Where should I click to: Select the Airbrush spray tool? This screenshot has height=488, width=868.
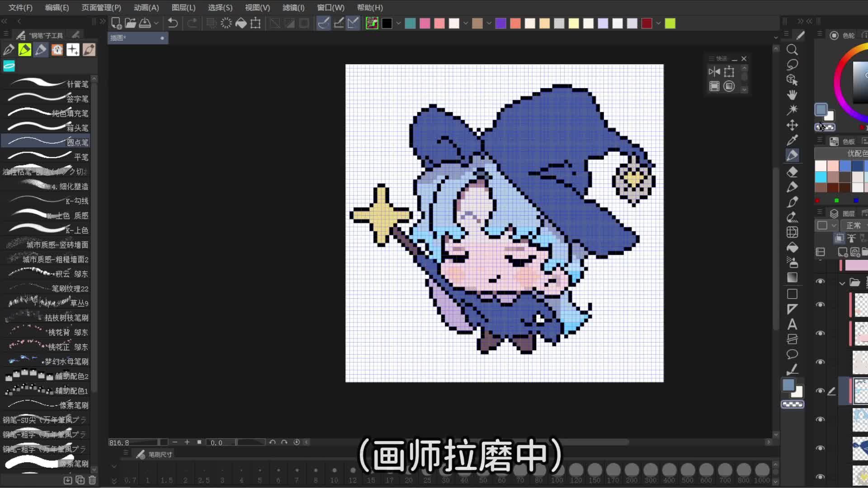pos(792,263)
